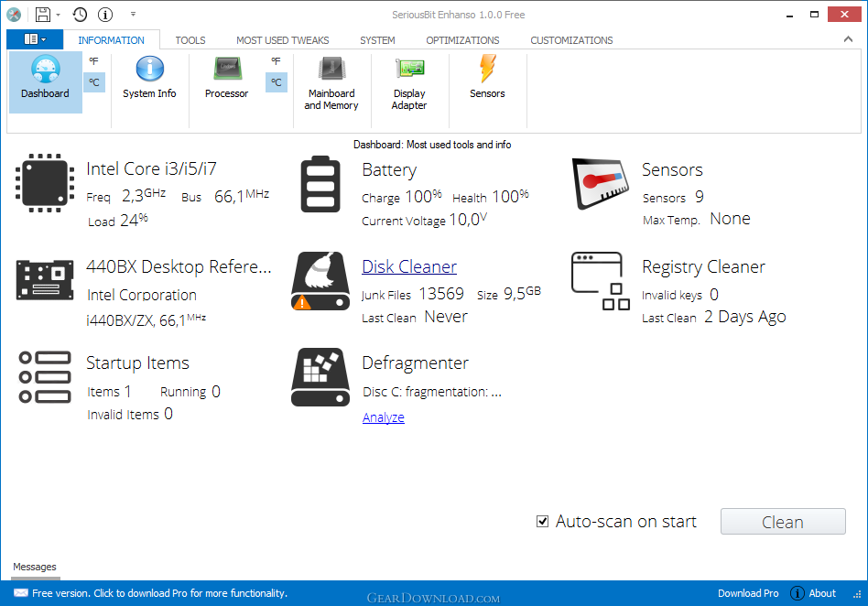The image size is (868, 606).
Task: Click the Defragmenter disk icon
Action: tap(320, 377)
